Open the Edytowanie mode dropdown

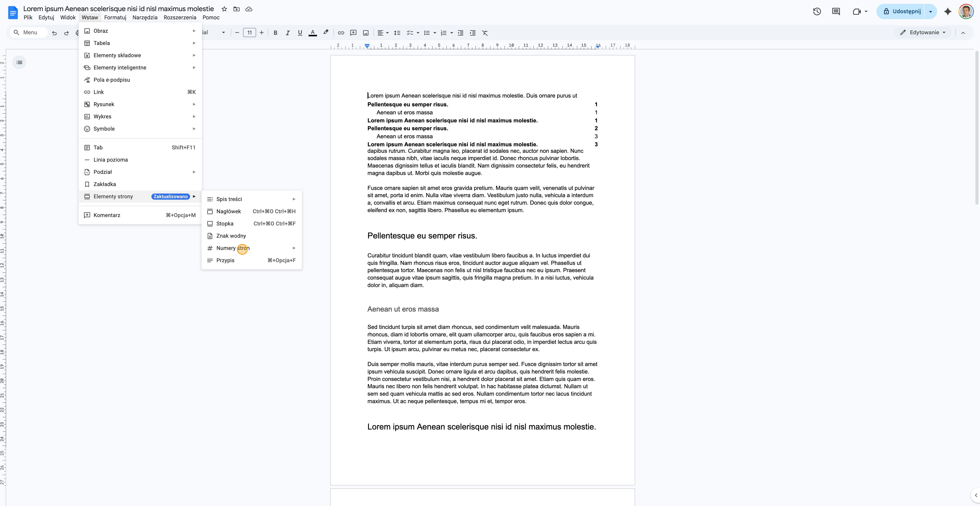pos(923,32)
